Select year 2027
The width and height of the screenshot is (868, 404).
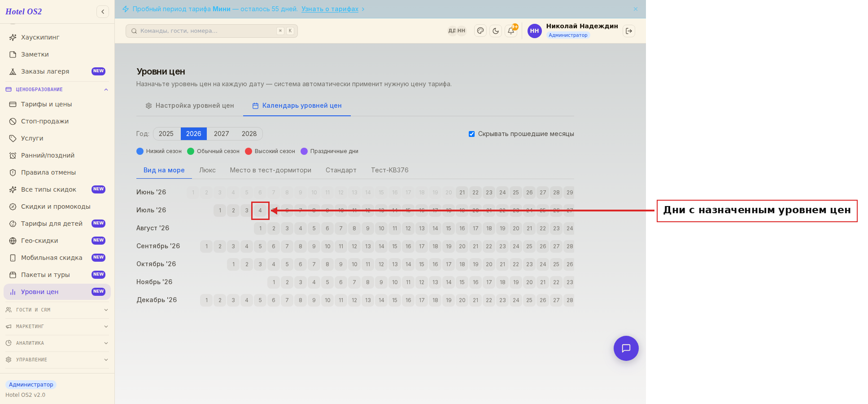click(x=222, y=134)
